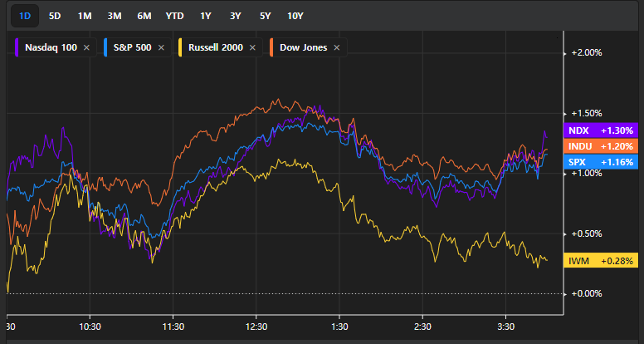Remove the Dow Jones series chip
644x344 pixels.
point(336,47)
